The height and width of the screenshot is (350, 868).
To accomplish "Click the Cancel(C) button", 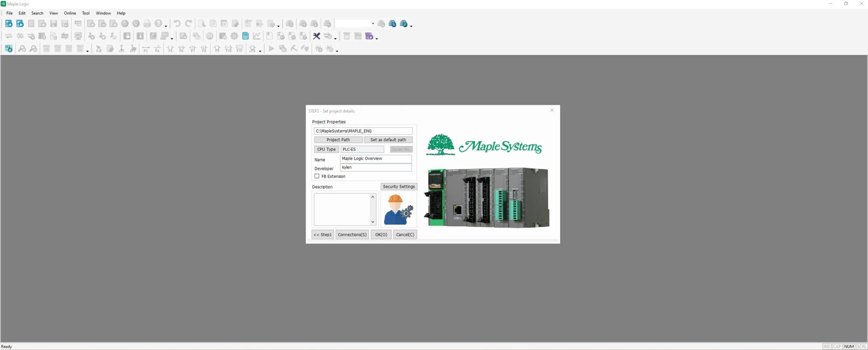I will [405, 234].
